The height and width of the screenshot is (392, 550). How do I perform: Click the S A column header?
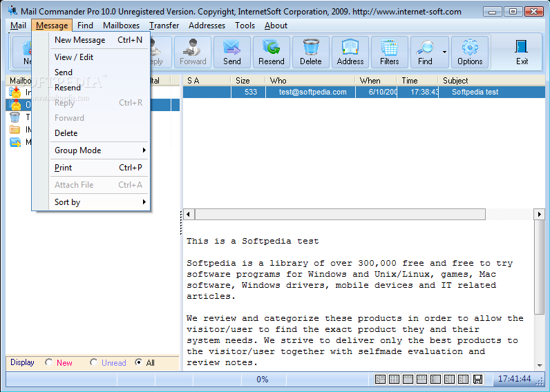click(207, 81)
